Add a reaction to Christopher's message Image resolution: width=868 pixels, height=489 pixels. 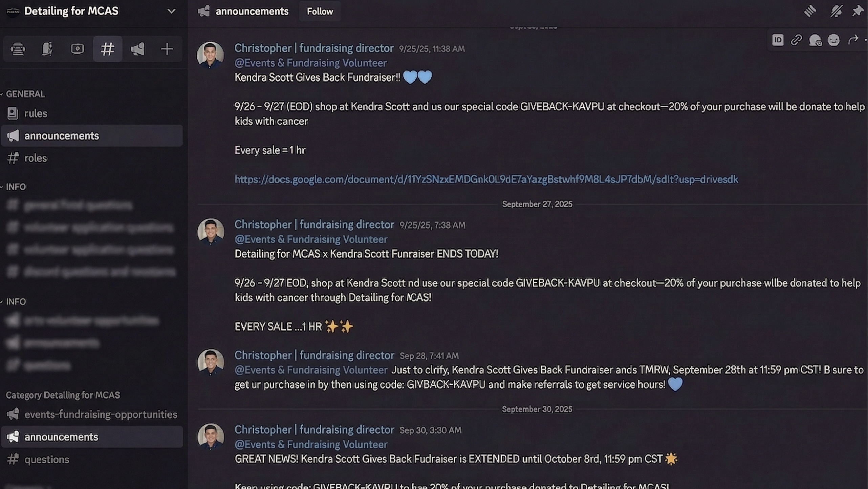point(833,40)
